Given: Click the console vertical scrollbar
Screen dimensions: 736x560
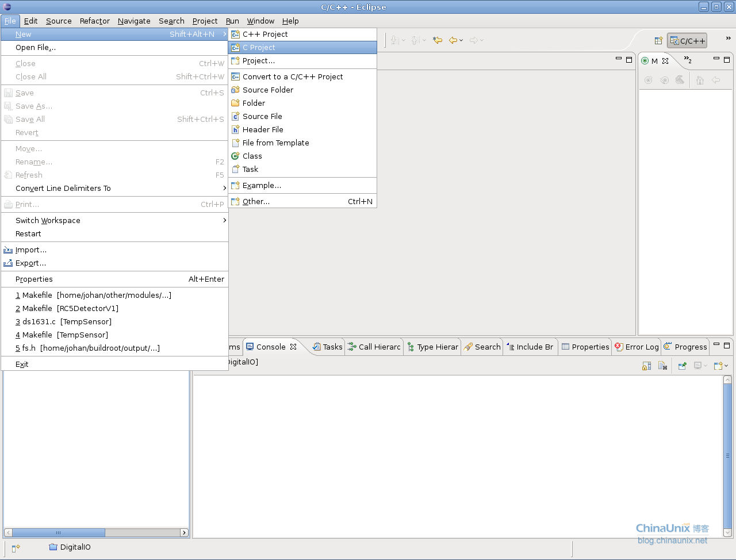Looking at the screenshot, I should tap(727, 456).
